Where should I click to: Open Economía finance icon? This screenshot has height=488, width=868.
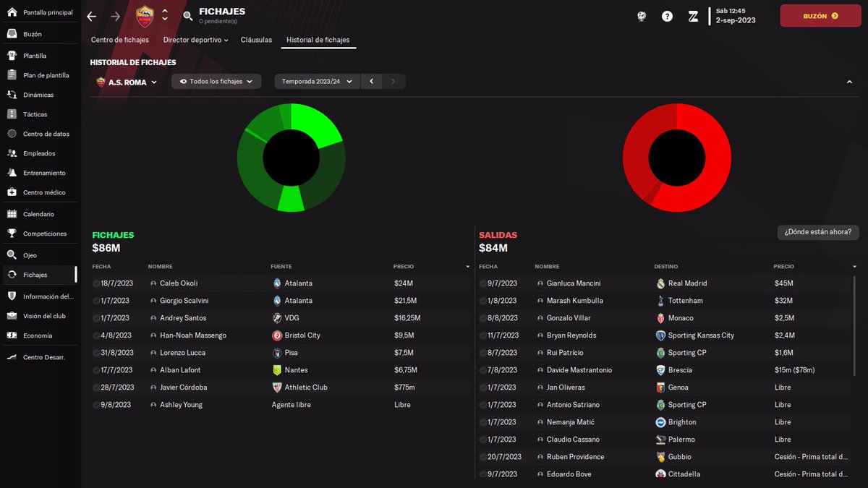tap(12, 335)
